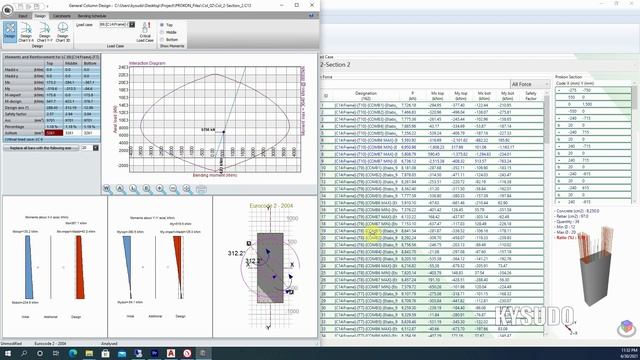Image resolution: width=640 pixels, height=360 pixels.
Task: Select the Top moments radio button
Action: point(162,25)
